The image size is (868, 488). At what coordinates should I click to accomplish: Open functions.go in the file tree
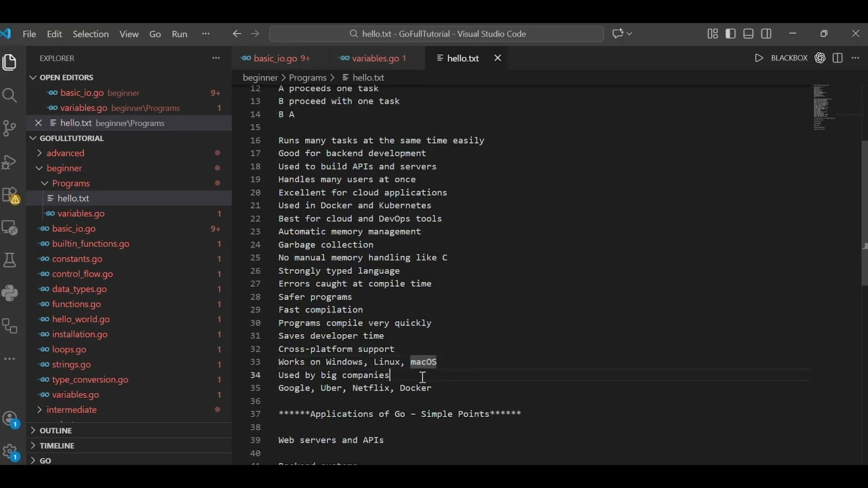click(x=76, y=304)
